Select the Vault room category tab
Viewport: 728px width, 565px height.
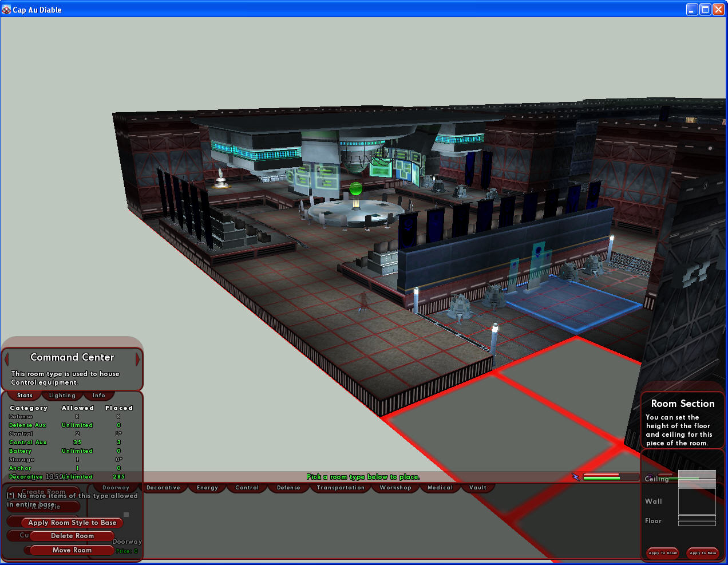[x=478, y=488]
